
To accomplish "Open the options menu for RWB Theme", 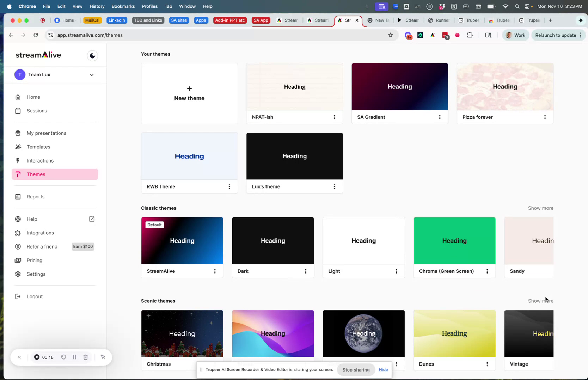I will (229, 186).
